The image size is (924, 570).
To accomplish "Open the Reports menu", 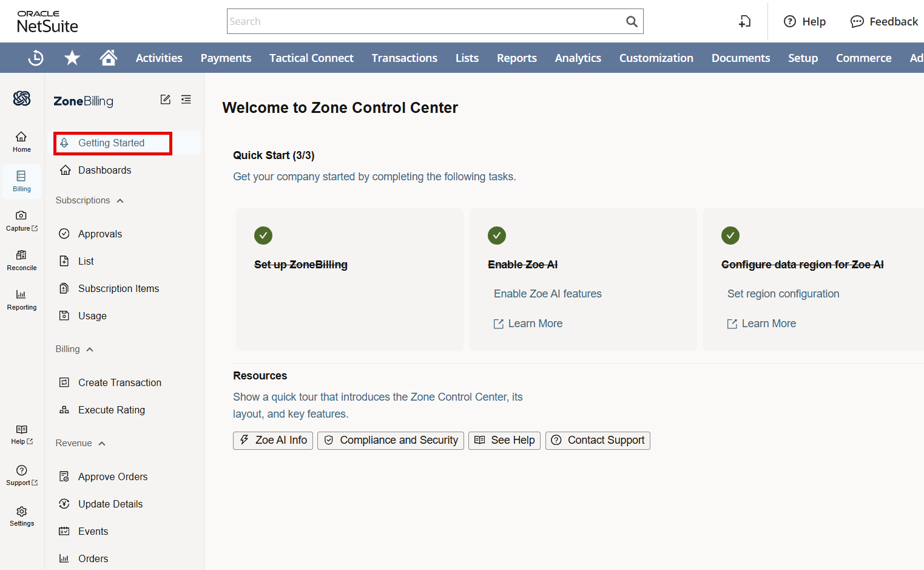I will click(x=517, y=58).
